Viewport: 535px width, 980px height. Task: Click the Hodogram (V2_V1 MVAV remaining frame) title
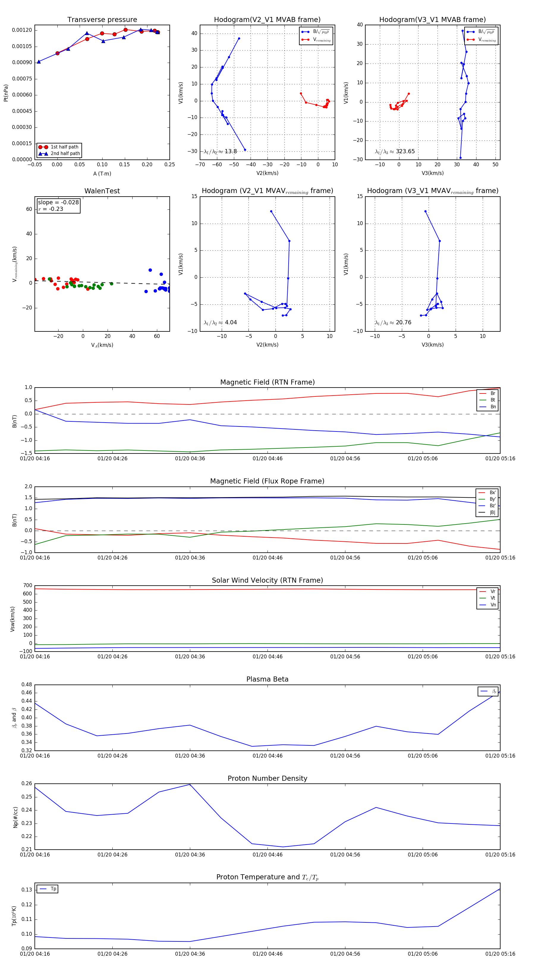point(267,191)
